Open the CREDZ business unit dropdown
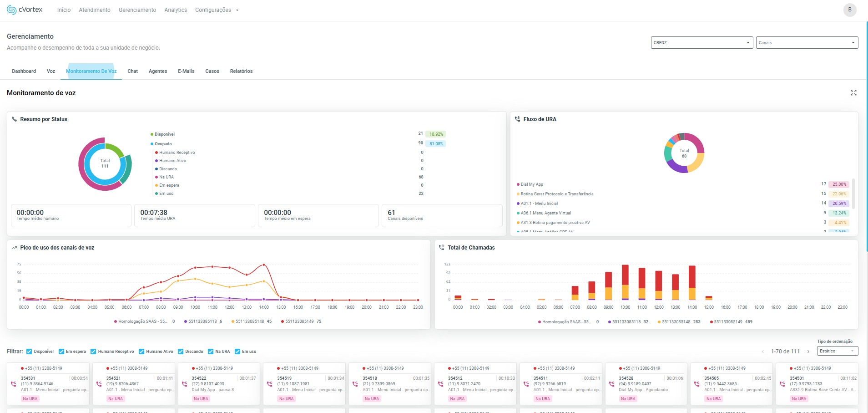The image size is (868, 413). click(x=702, y=43)
